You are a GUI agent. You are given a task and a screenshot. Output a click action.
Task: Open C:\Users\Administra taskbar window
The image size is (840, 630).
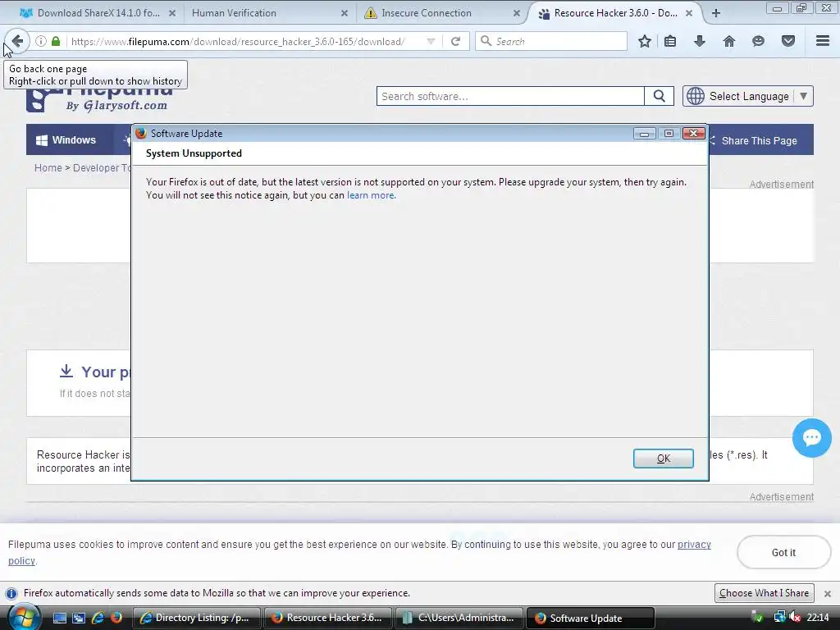click(x=459, y=618)
